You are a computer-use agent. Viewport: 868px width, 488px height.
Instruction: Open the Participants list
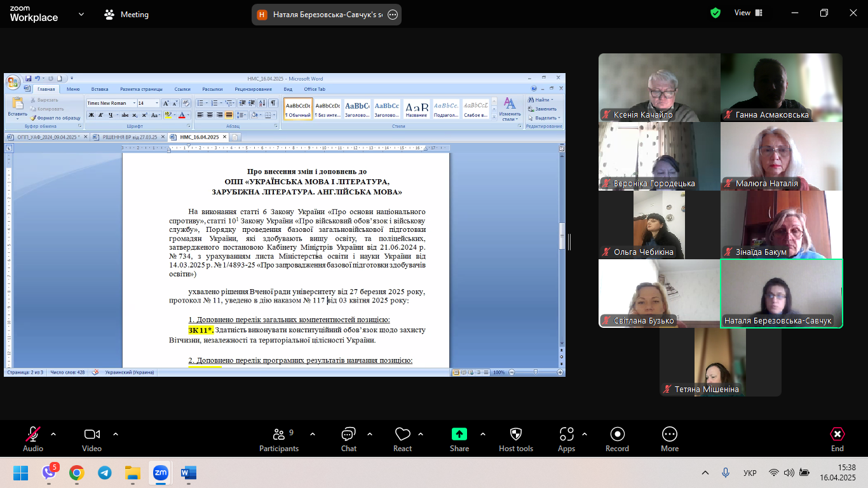click(279, 438)
